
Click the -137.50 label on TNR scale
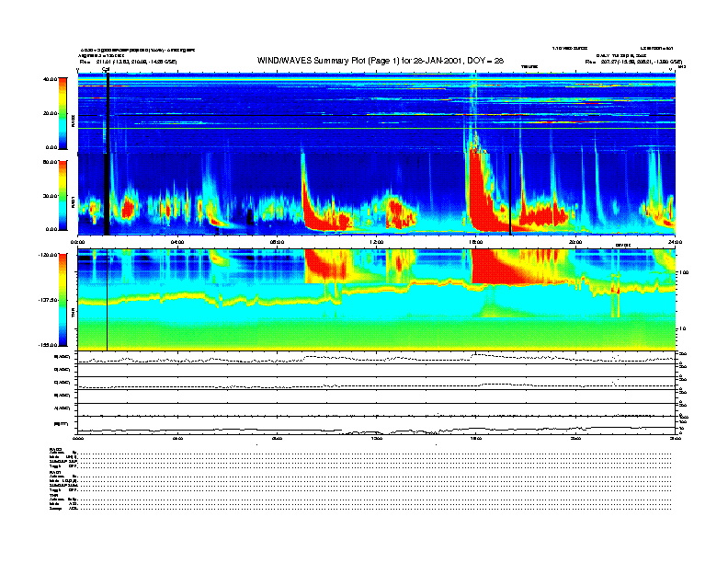pyautogui.click(x=49, y=300)
